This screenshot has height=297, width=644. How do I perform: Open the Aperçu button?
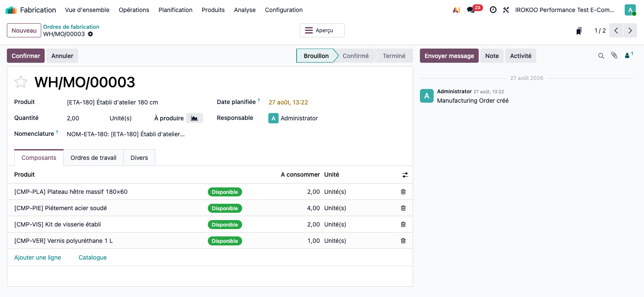click(x=322, y=31)
